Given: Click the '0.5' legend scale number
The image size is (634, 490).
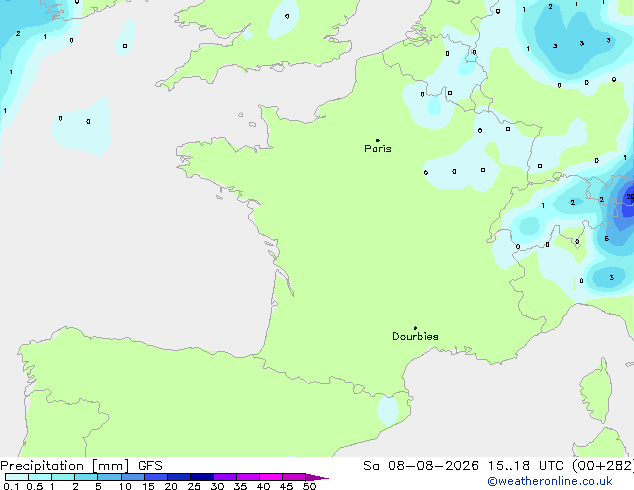Looking at the screenshot, I should [35, 486].
